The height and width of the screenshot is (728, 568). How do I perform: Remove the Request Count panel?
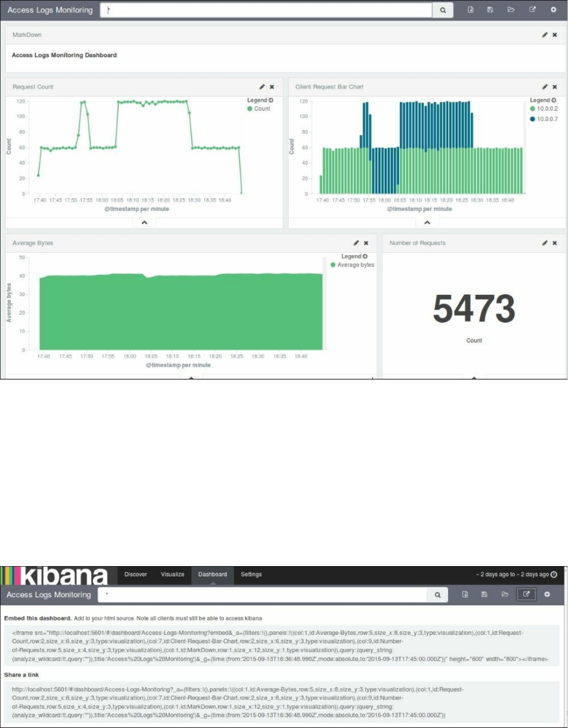pos(272,87)
